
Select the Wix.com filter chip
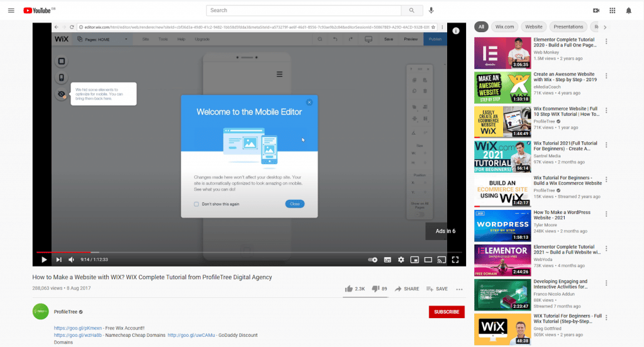(x=504, y=26)
